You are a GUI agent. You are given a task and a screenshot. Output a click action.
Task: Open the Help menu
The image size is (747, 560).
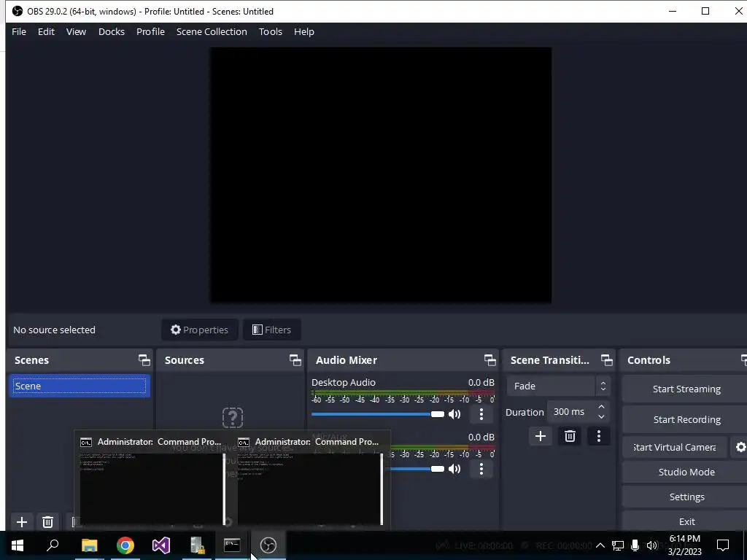[x=304, y=31]
